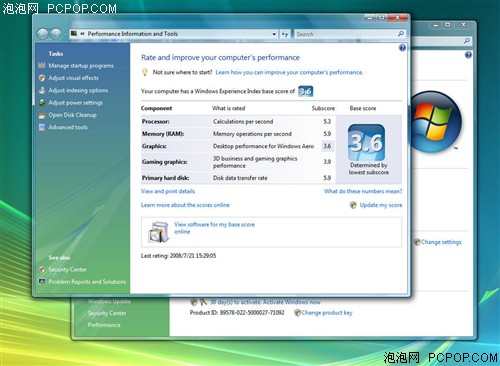This screenshot has width=500, height=366.
Task: Select the Graphics subscore 3.6 cell
Action: coord(327,146)
